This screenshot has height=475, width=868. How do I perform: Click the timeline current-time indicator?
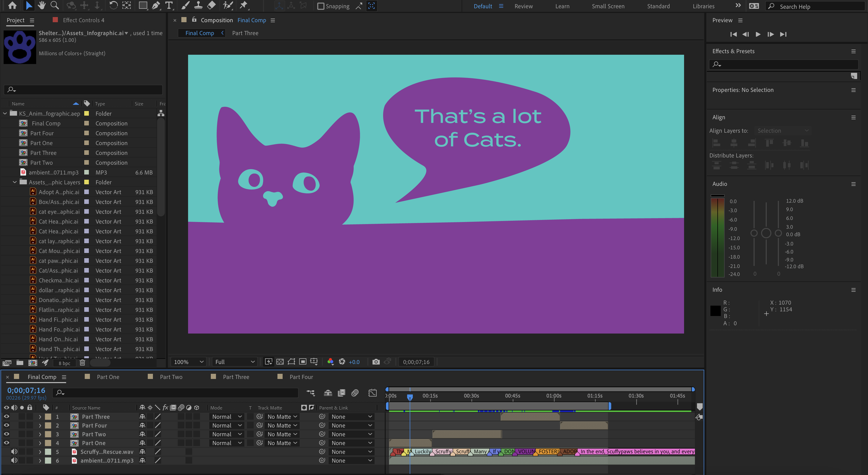pyautogui.click(x=410, y=397)
